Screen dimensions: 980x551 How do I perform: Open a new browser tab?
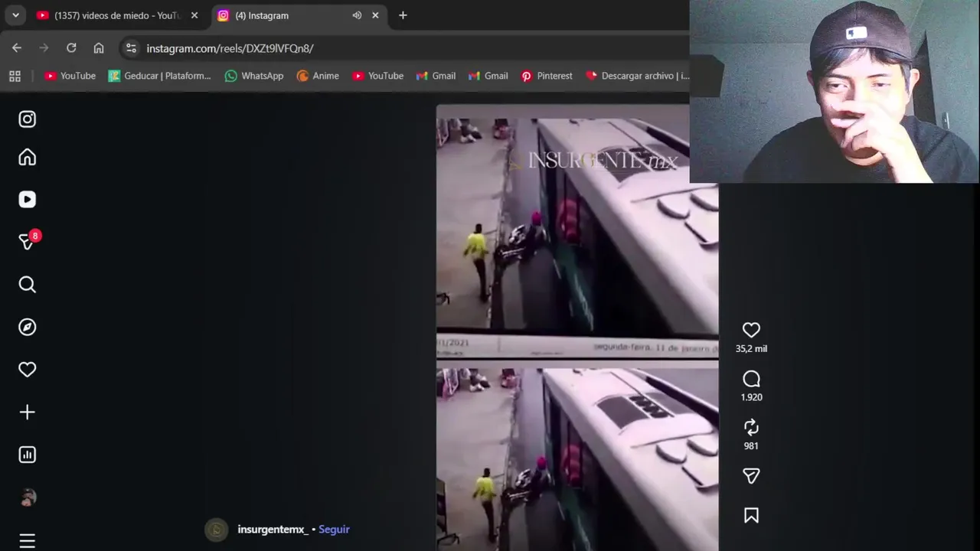point(403,15)
